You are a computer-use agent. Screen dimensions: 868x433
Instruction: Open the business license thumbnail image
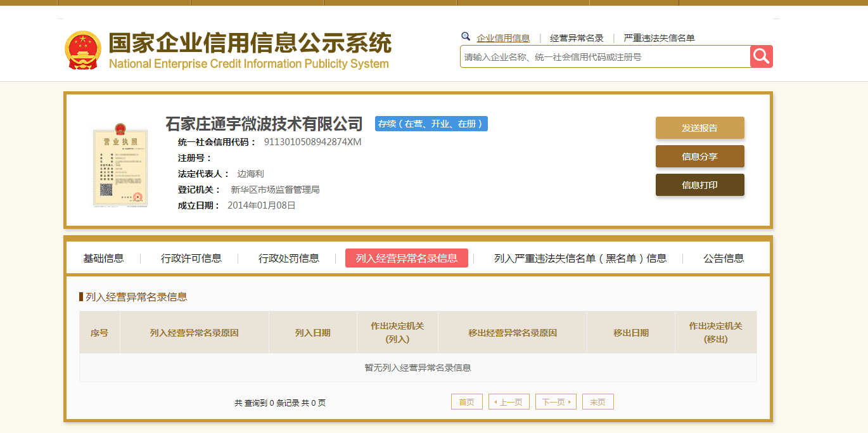(120, 165)
